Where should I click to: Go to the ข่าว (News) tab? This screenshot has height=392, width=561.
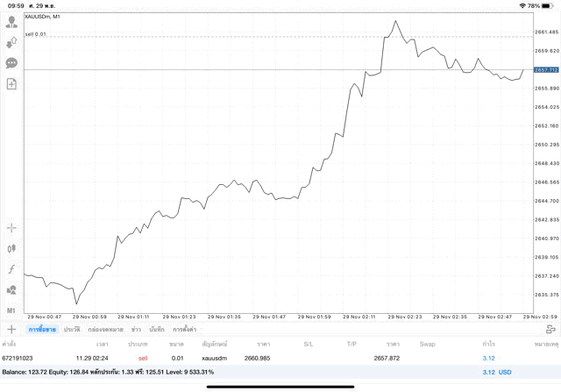[x=136, y=329]
